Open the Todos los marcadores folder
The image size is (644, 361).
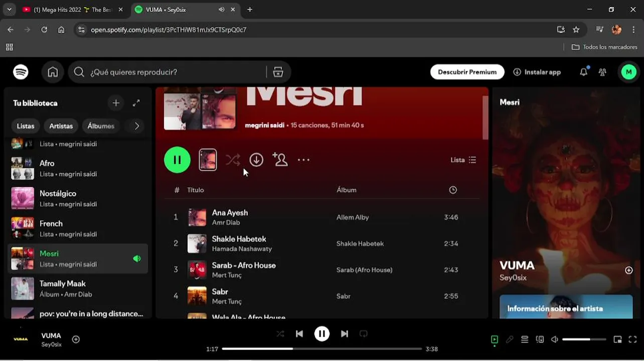[604, 47]
